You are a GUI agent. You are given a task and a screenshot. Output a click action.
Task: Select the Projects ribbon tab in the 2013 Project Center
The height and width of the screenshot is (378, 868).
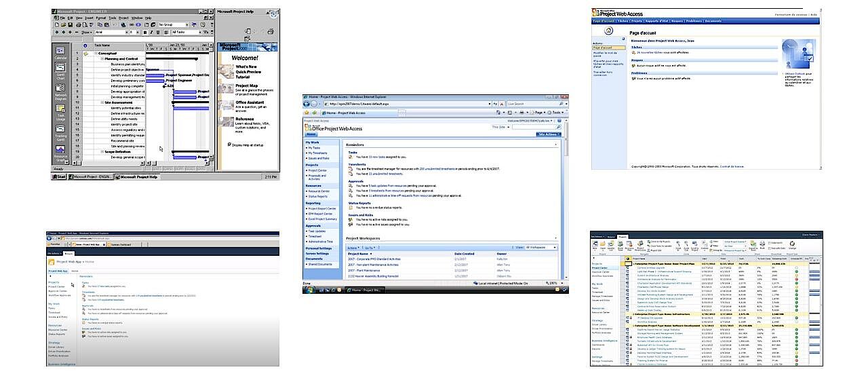pos(622,237)
